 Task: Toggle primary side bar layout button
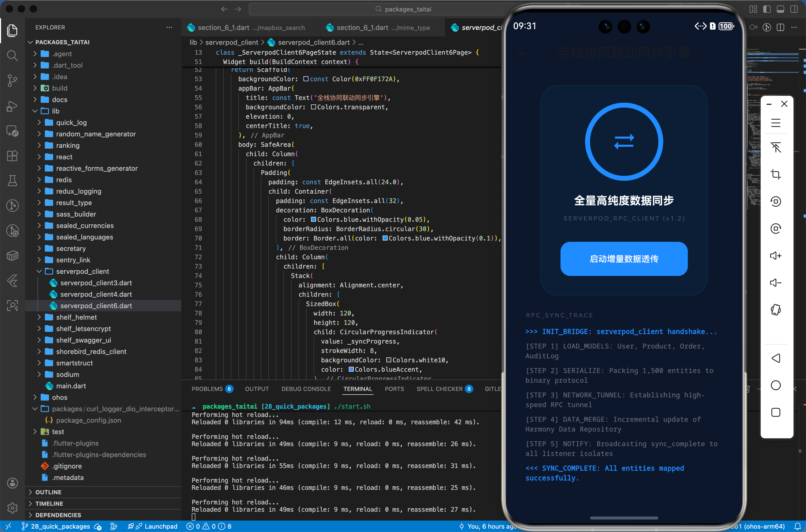point(767,9)
